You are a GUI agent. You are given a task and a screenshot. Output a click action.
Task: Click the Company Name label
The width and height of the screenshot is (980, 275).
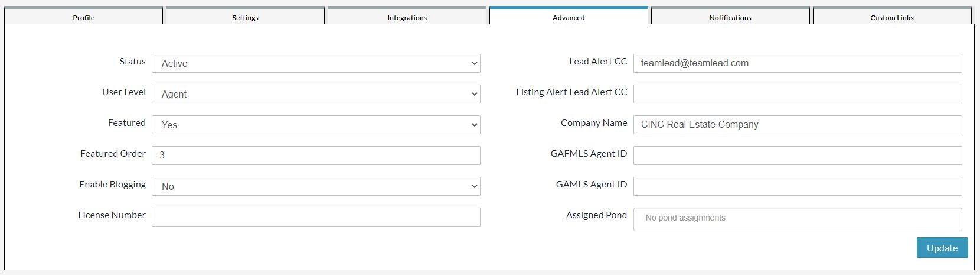594,123
